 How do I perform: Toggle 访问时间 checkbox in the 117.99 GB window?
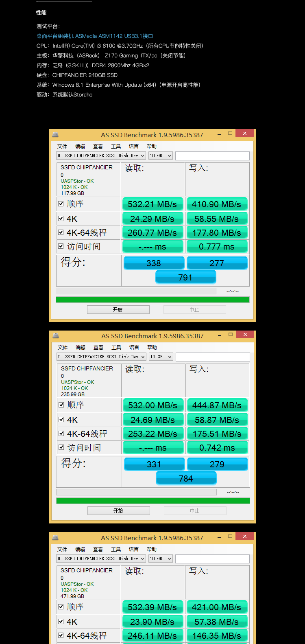(x=61, y=246)
